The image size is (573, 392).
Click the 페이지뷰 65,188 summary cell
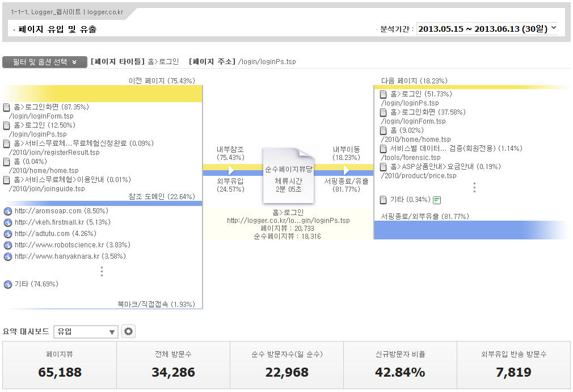click(x=60, y=366)
